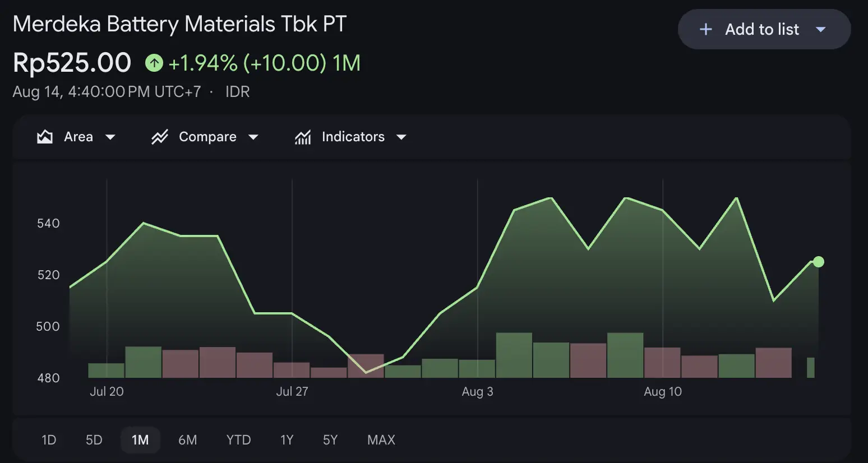Click the Compare label in chart toolbar
The width and height of the screenshot is (868, 463).
pos(207,137)
